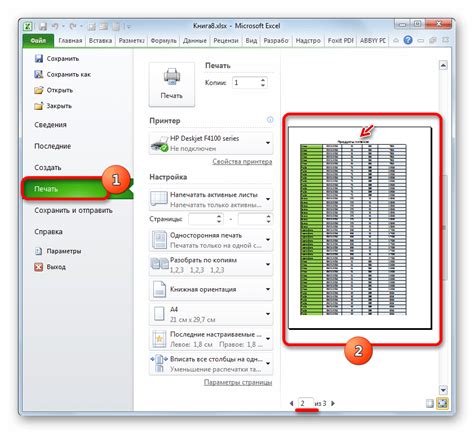Click the large Печать printer button

(171, 84)
